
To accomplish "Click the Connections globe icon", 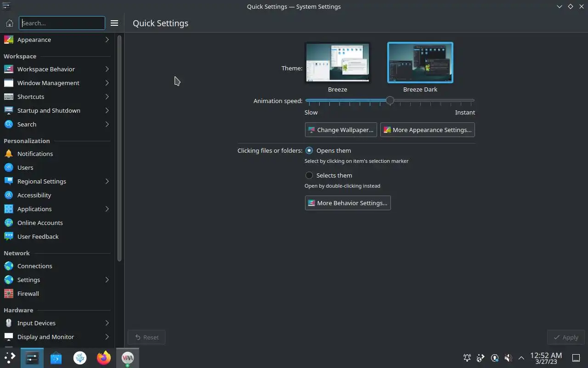I will pos(8,266).
